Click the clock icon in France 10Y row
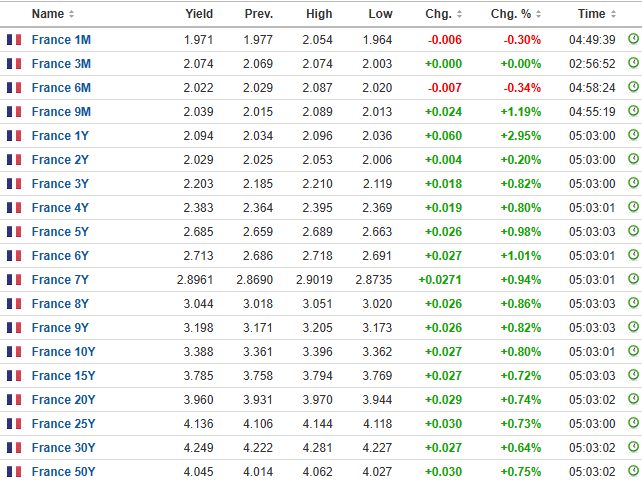 tap(633, 351)
